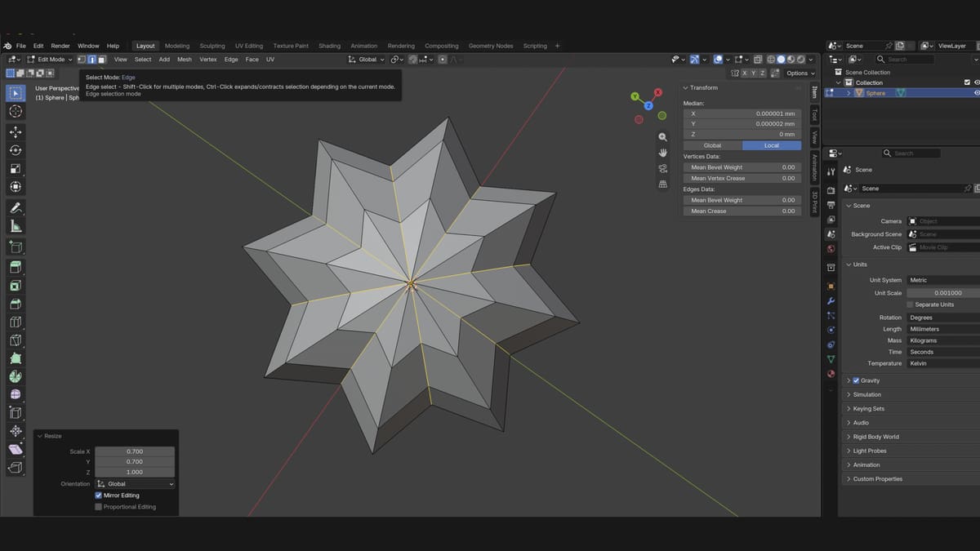
Task: Click the Scale X 0.700 field
Action: pyautogui.click(x=135, y=451)
